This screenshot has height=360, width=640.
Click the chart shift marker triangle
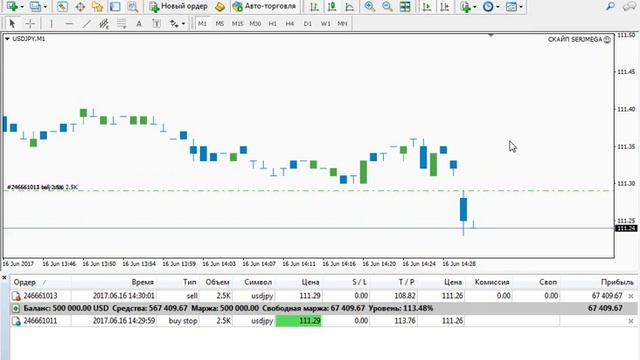[491, 36]
